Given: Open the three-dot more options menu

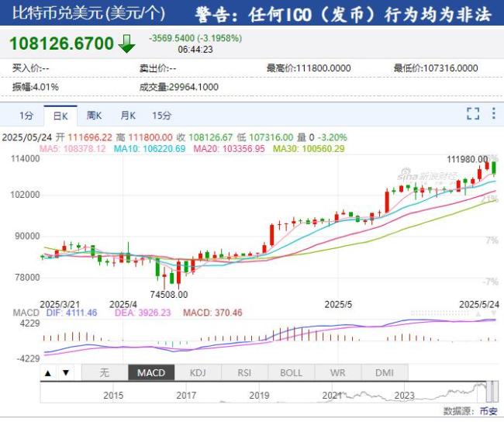Looking at the screenshot, I should click(494, 113).
